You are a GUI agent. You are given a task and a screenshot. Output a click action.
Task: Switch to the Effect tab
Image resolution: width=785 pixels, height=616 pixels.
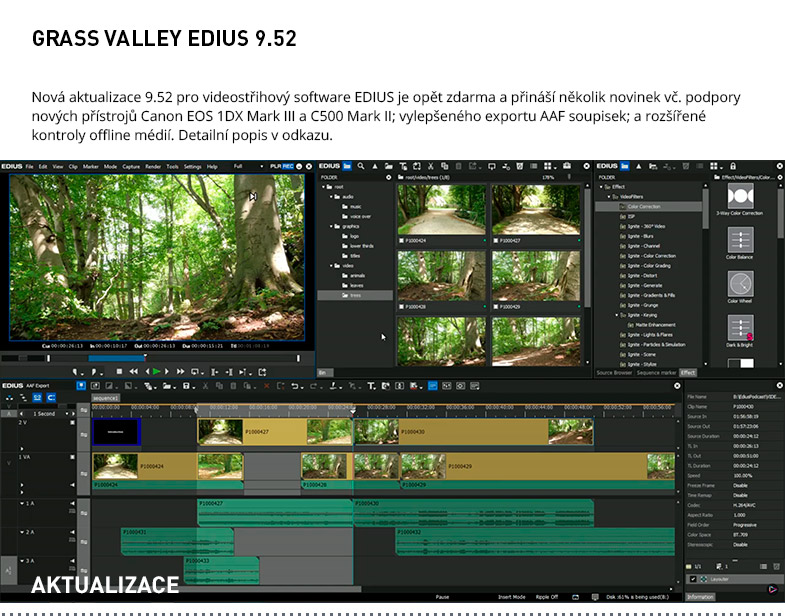coord(688,373)
